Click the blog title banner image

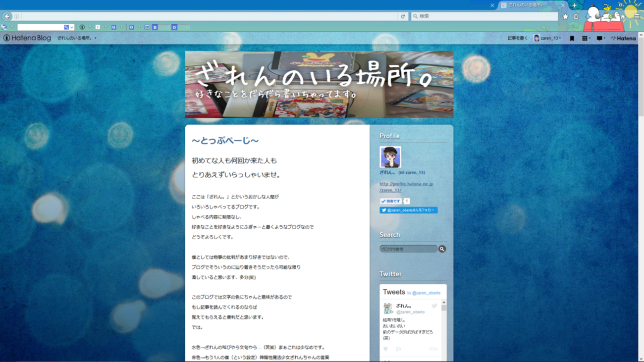coord(319,85)
